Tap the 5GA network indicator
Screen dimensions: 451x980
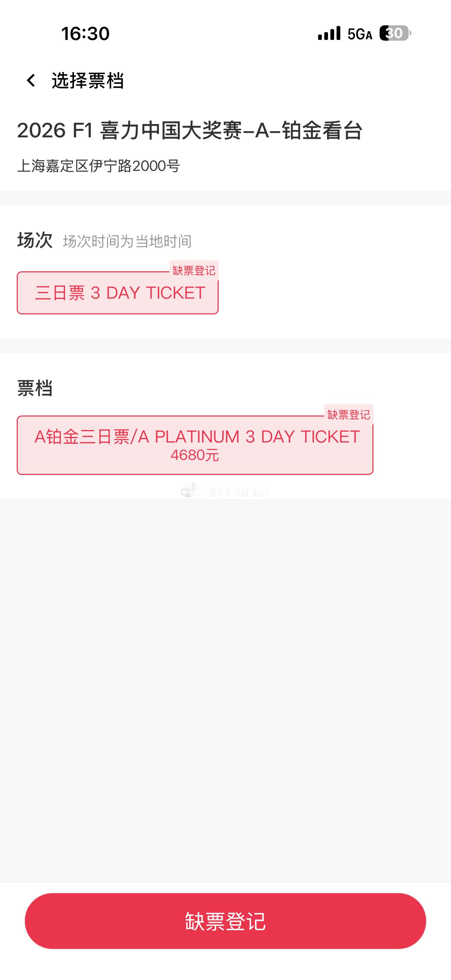pos(359,34)
